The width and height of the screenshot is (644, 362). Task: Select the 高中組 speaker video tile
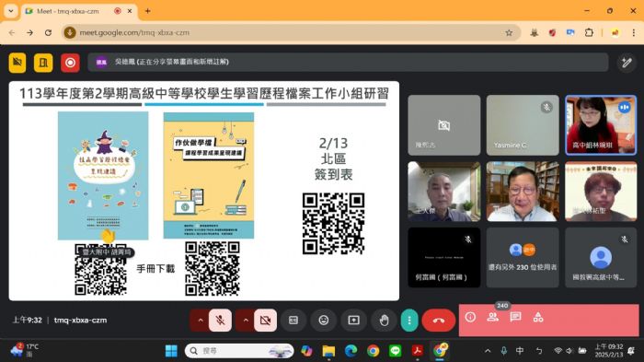(x=601, y=125)
